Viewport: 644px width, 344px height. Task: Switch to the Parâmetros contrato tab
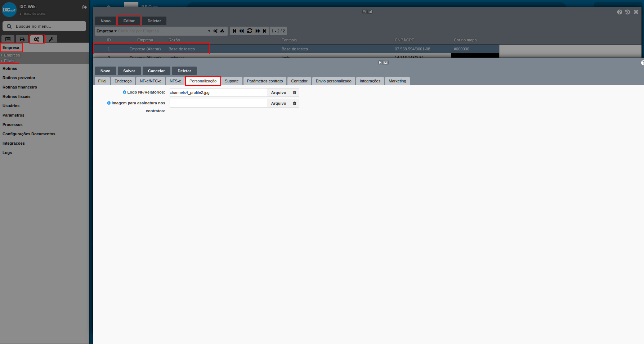(x=265, y=81)
